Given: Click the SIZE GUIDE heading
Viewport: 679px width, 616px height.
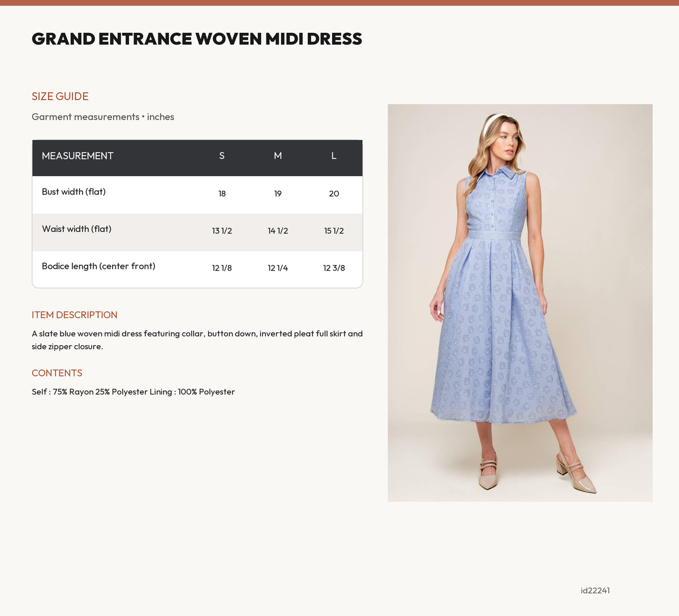Looking at the screenshot, I should point(60,96).
